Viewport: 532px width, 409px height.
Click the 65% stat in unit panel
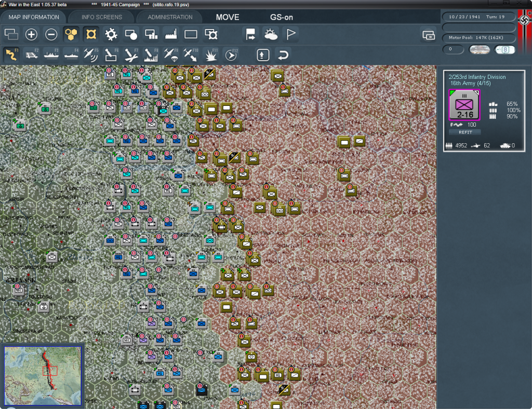pos(512,104)
